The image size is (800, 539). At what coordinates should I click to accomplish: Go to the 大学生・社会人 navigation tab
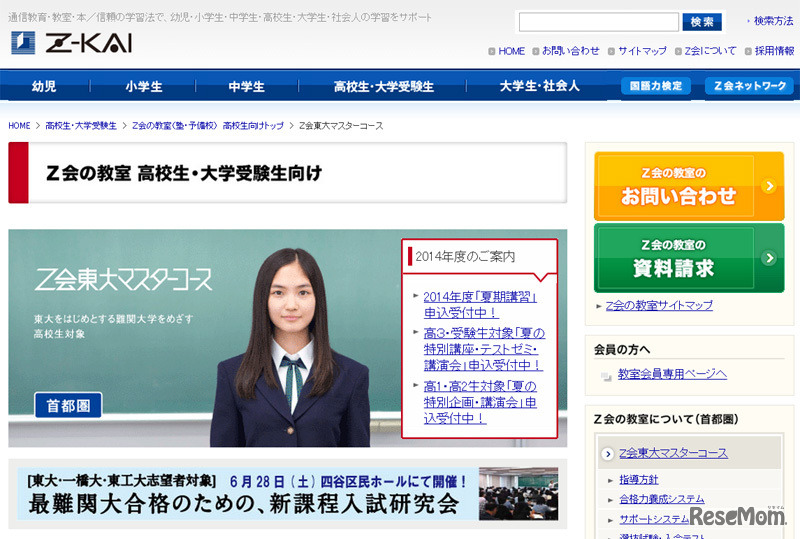(539, 86)
